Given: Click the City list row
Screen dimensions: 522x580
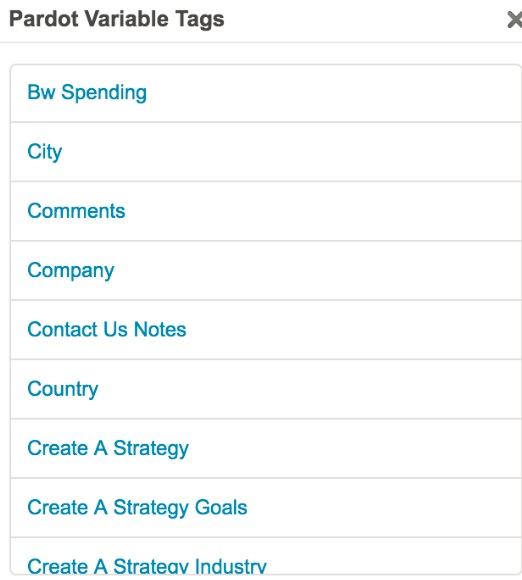Looking at the screenshot, I should tap(266, 152).
